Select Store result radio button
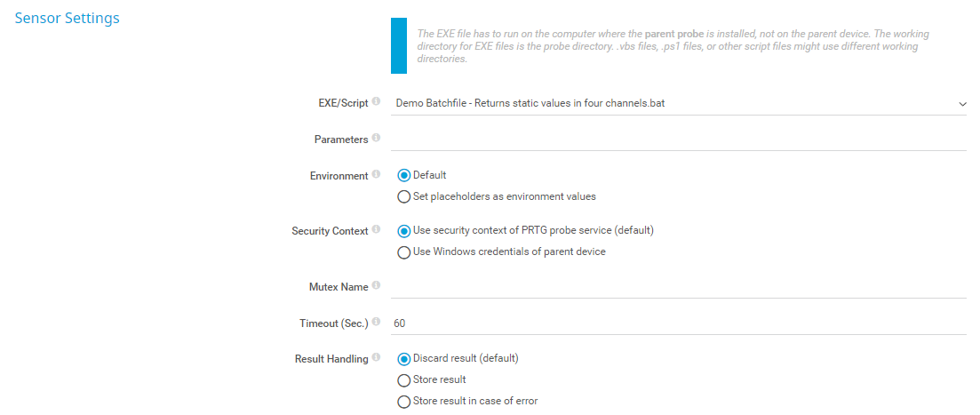The width and height of the screenshot is (980, 415). [404, 380]
